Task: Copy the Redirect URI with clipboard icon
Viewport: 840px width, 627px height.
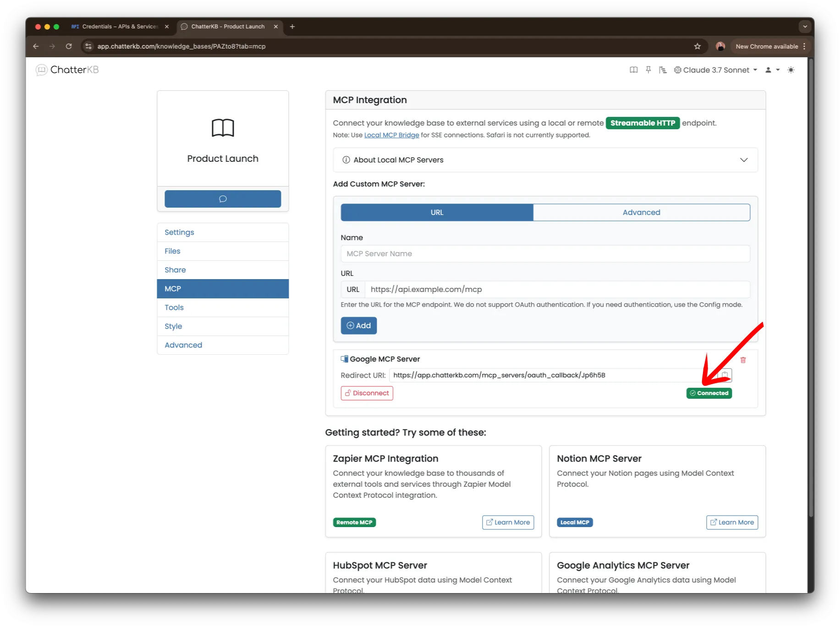Action: pos(725,375)
